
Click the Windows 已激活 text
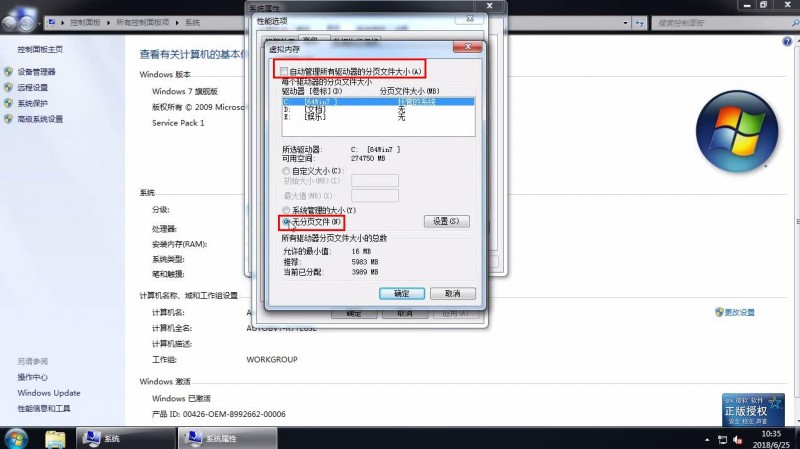pos(181,398)
